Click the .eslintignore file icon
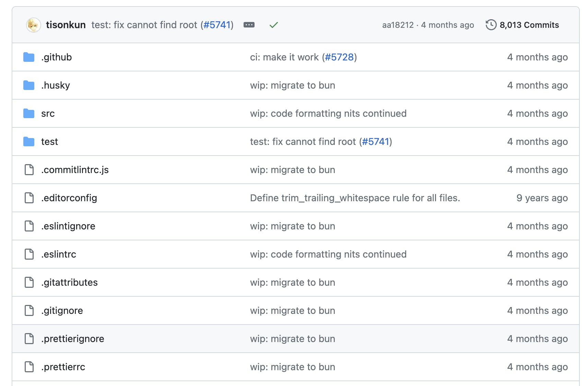The width and height of the screenshot is (588, 386). click(x=29, y=226)
